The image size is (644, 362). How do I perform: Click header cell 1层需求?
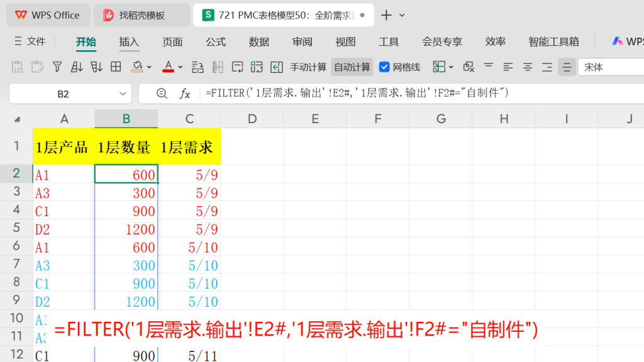[x=189, y=147]
